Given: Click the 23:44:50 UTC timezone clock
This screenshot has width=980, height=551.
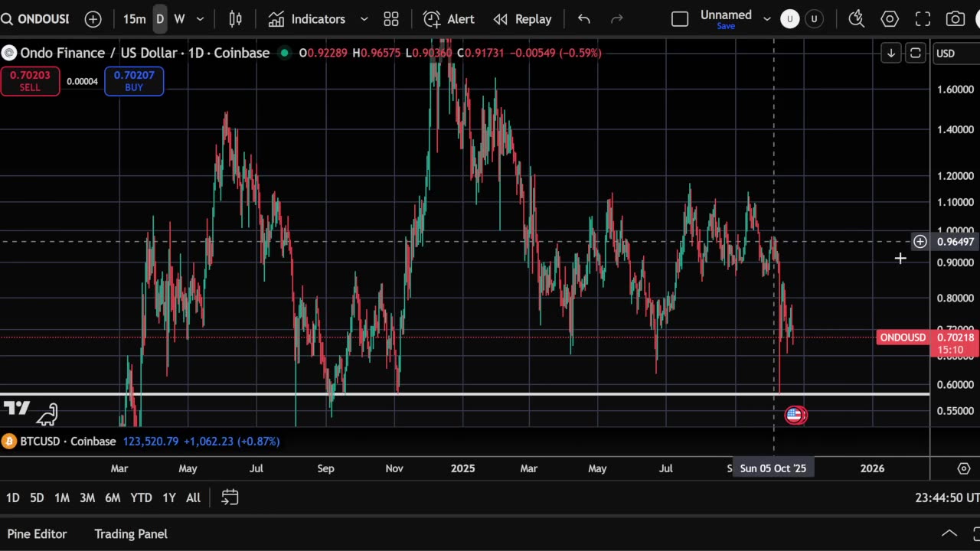Looking at the screenshot, I should (946, 497).
